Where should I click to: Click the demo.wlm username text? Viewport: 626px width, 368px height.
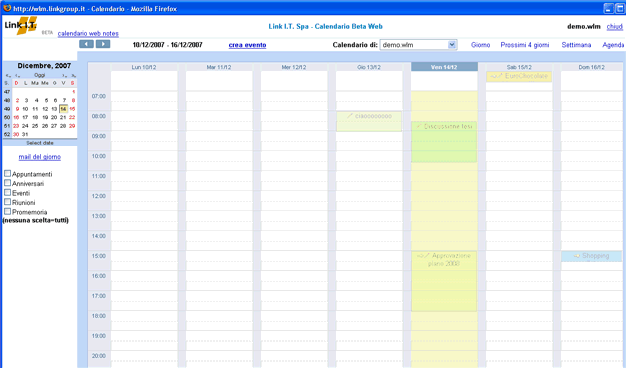[584, 26]
